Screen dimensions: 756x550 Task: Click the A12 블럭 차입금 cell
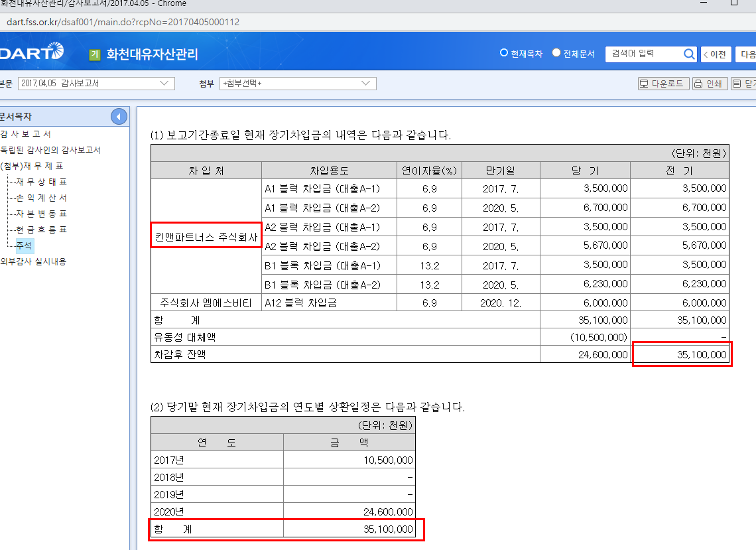330,303
